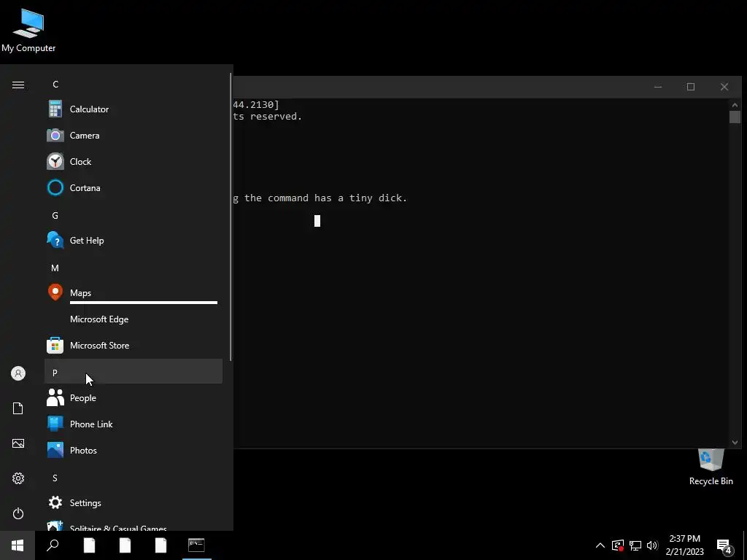Open Settings from the app list
The image size is (747, 560).
tap(133, 503)
